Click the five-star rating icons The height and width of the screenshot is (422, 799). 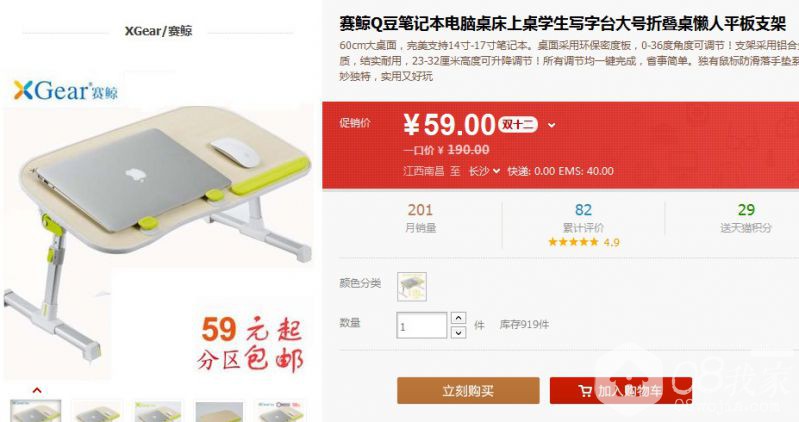(x=573, y=242)
